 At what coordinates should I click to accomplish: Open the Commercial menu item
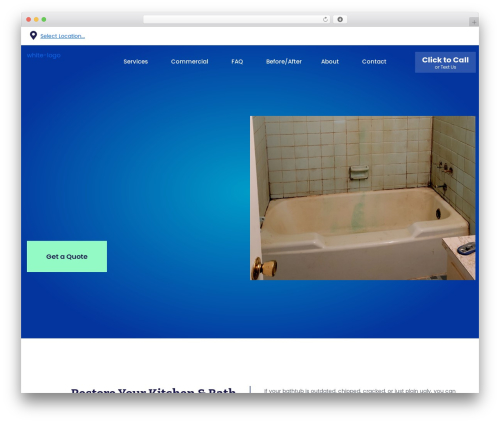[x=189, y=62]
